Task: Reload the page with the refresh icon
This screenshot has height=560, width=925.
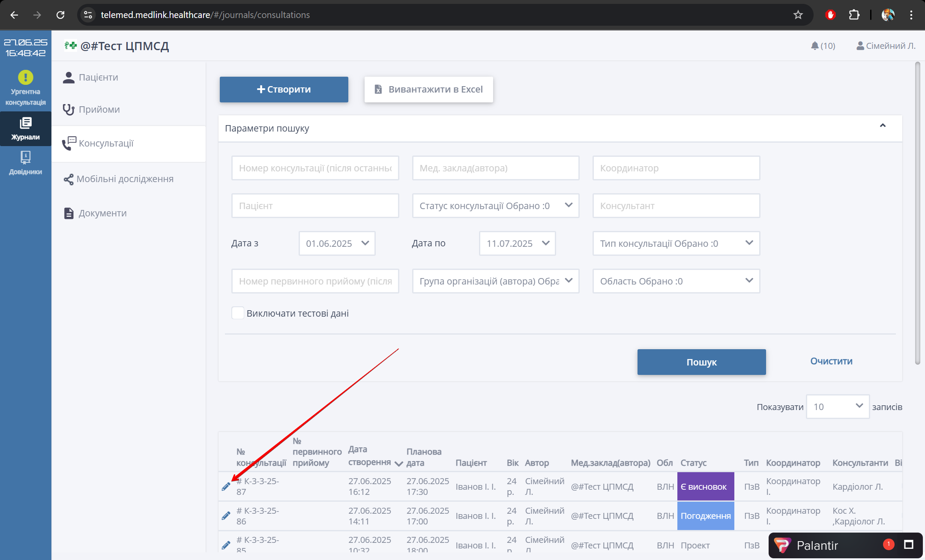Action: tap(60, 15)
